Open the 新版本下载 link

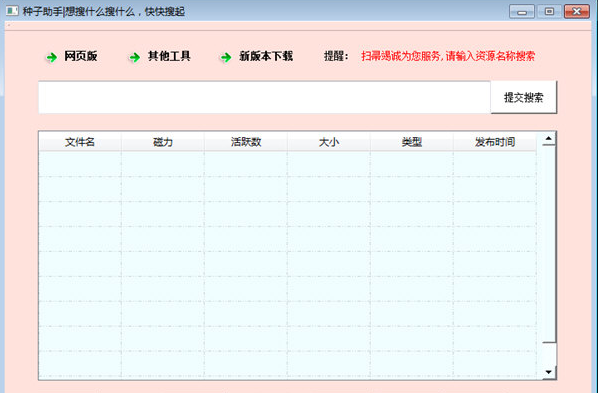[266, 56]
